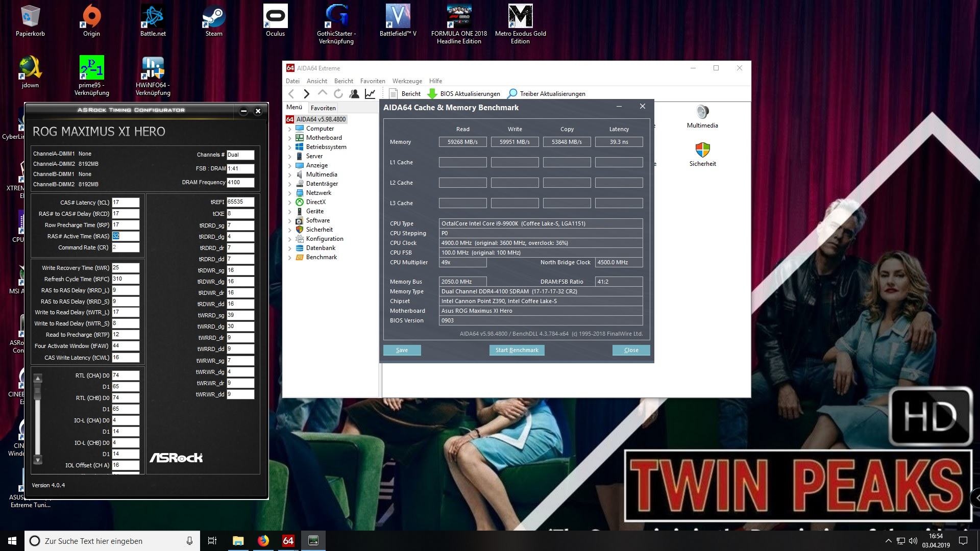Select the Battlefield V desktop shortcut
The image size is (980, 551).
click(x=398, y=21)
